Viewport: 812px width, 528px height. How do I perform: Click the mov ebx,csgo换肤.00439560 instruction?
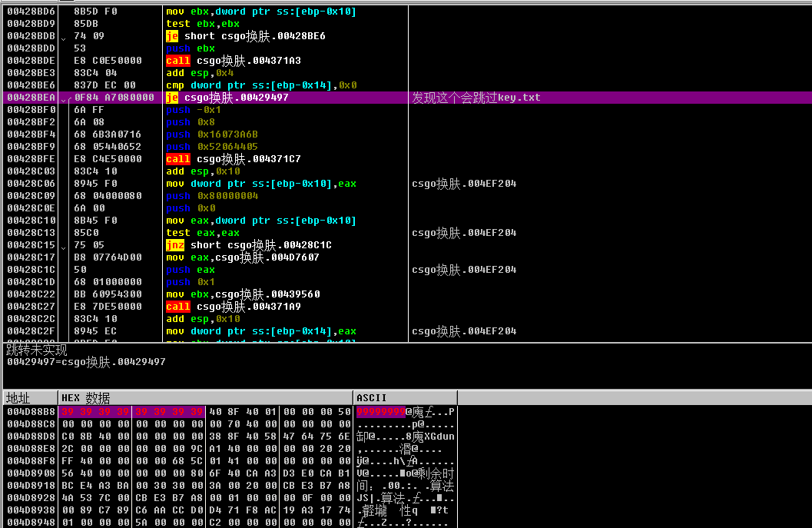pos(243,294)
